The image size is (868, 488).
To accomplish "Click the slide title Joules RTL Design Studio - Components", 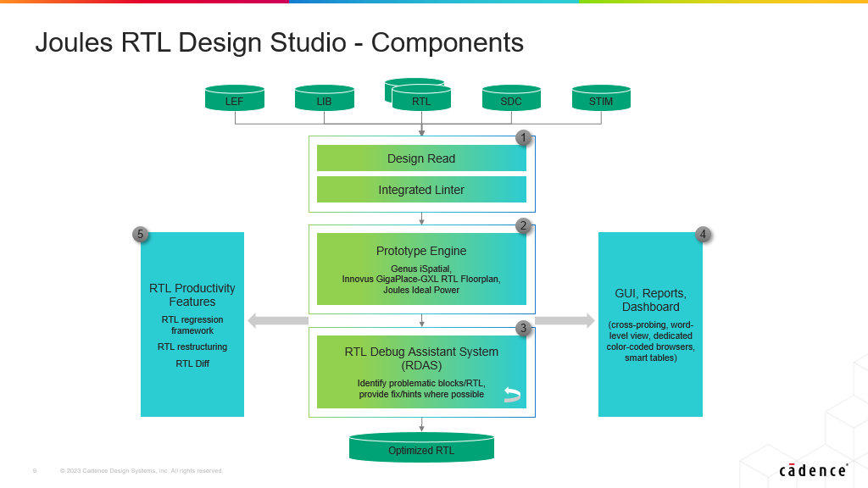I will tap(280, 42).
